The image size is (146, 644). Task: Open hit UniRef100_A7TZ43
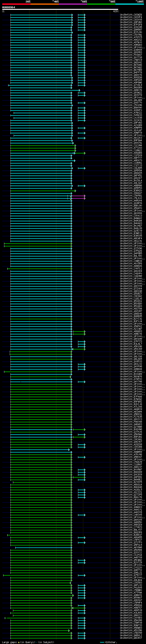pyautogui.click(x=131, y=148)
